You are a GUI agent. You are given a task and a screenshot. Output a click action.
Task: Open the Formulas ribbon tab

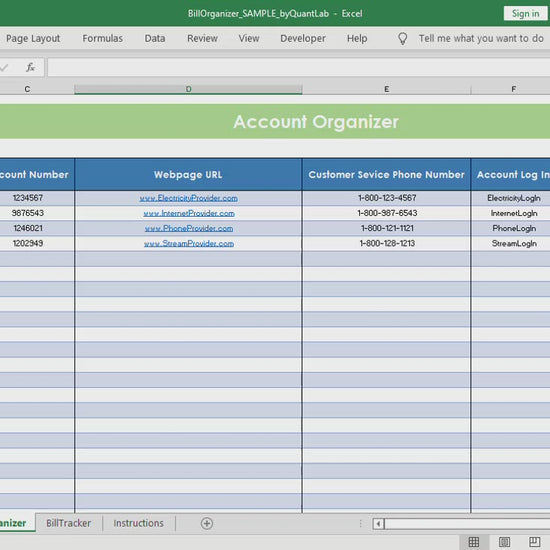(102, 38)
